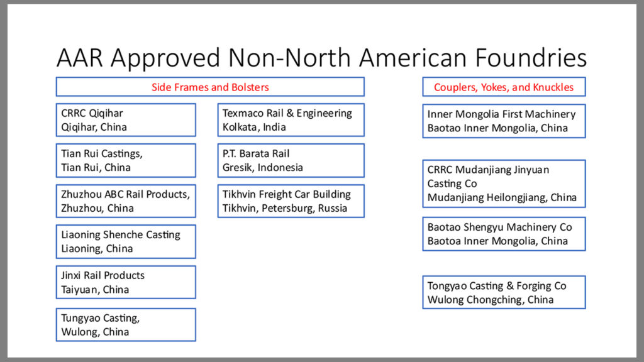Screen dimensions: 644x362
Task: Select the P.T. Barata Rail box
Action: [291, 160]
